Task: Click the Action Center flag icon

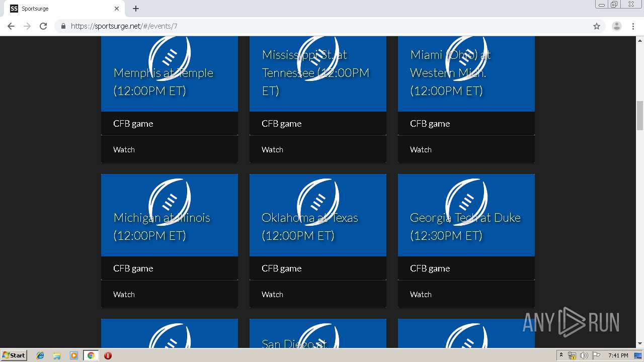Action: (596, 355)
